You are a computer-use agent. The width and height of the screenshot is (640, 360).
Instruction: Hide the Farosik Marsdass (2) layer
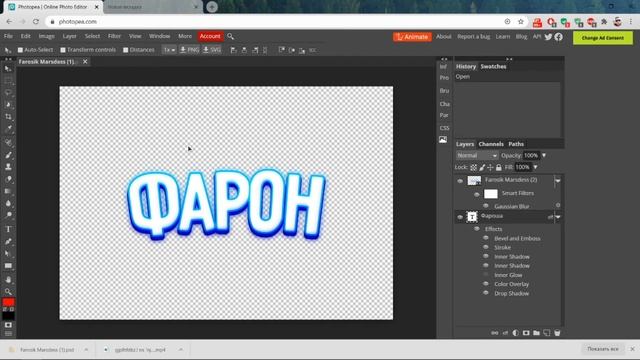460,181
